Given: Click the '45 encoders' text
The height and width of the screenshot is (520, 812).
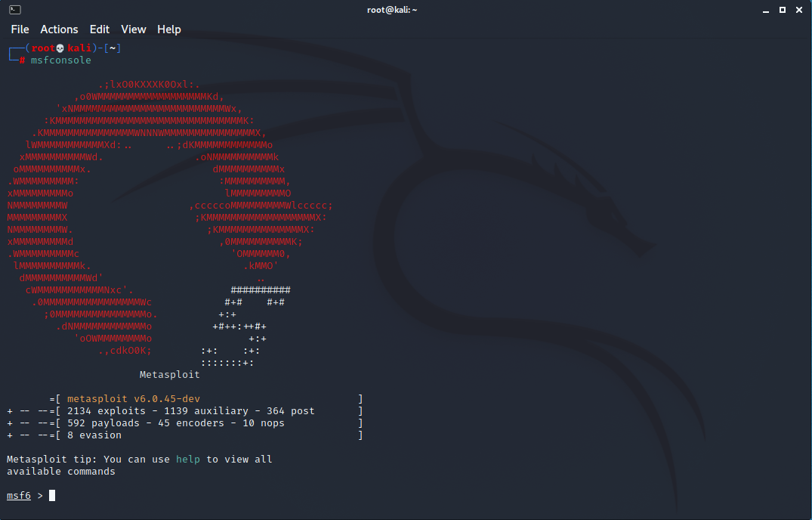Looking at the screenshot, I should coord(191,423).
